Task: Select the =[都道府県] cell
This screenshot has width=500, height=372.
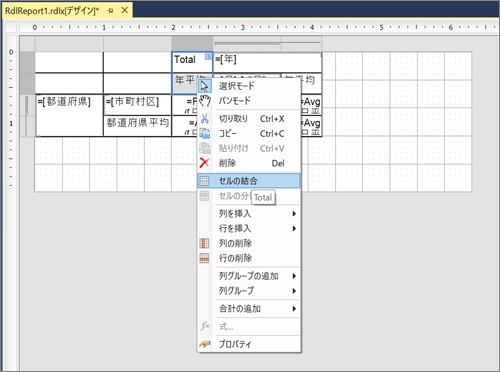Action: tap(69, 115)
